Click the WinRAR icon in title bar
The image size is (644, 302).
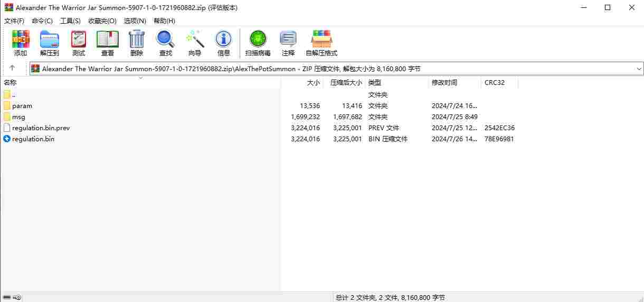(8, 7)
